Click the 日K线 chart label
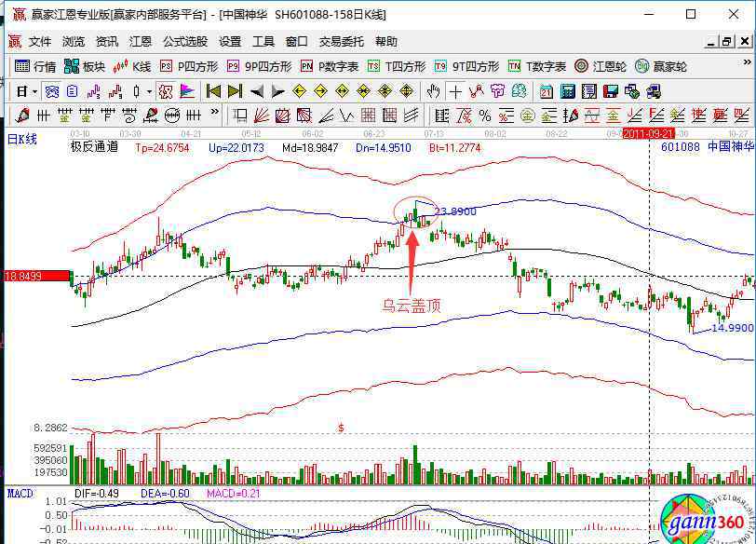756x544 pixels. [22, 140]
